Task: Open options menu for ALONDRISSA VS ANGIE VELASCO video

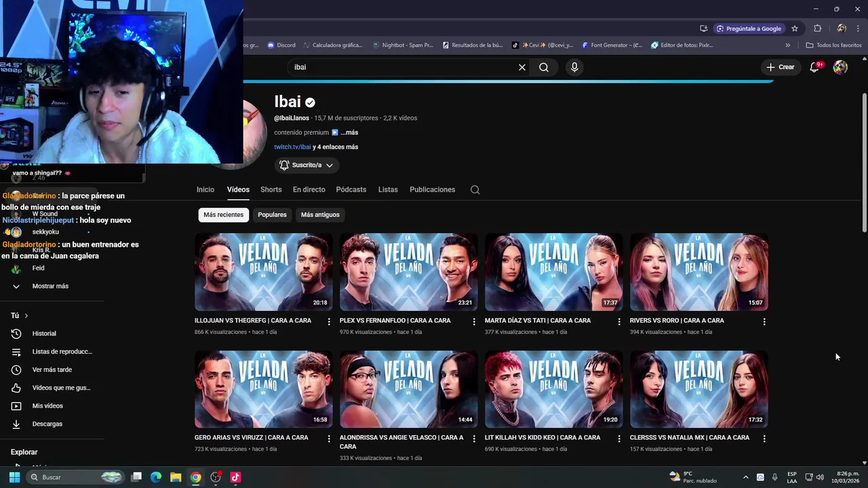Action: [x=474, y=439]
